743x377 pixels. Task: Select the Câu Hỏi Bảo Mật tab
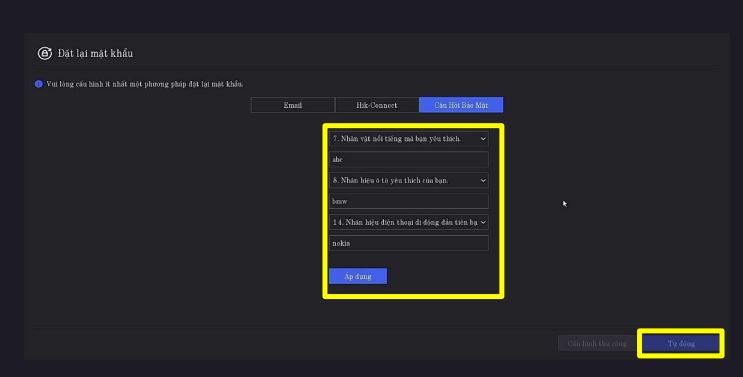461,105
